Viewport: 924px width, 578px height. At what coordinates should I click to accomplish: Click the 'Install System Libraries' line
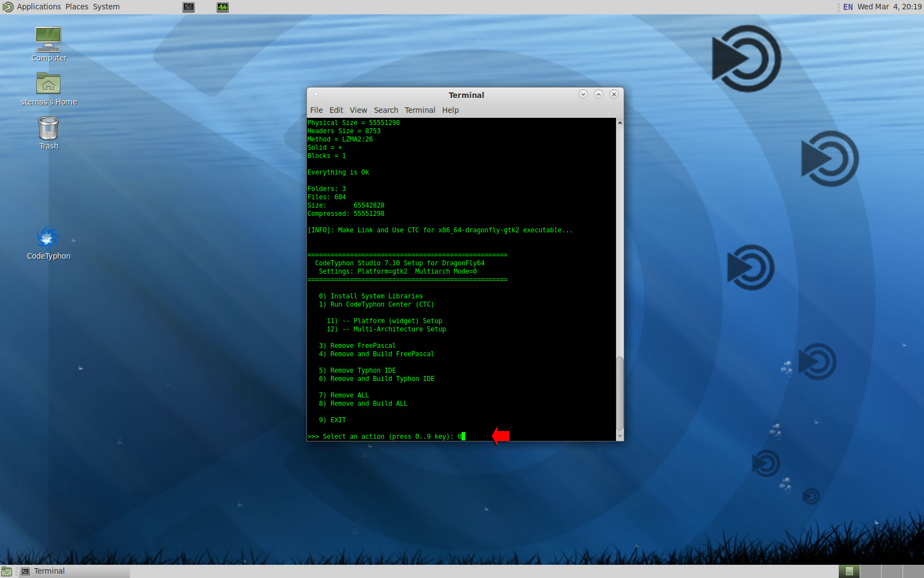pyautogui.click(x=371, y=296)
